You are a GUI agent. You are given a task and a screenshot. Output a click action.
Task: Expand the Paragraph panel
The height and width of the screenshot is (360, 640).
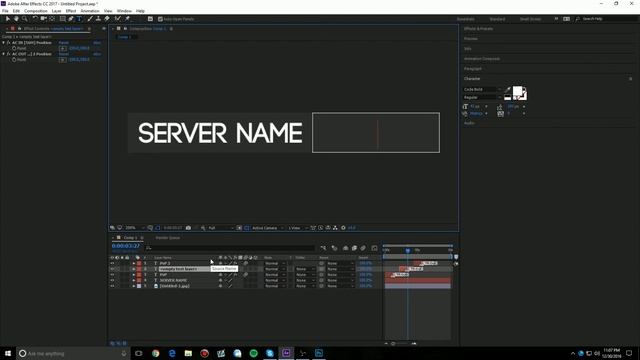coord(473,69)
